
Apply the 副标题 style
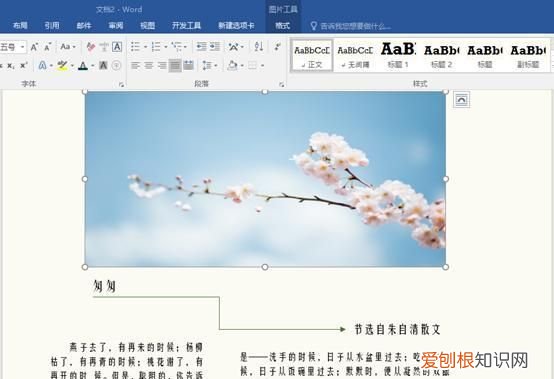click(528, 56)
